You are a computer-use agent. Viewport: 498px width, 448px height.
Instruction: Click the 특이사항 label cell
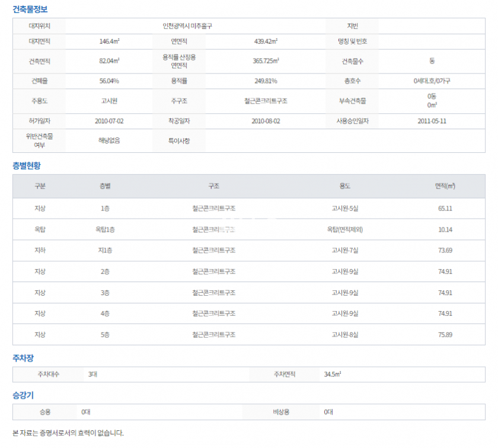click(179, 140)
